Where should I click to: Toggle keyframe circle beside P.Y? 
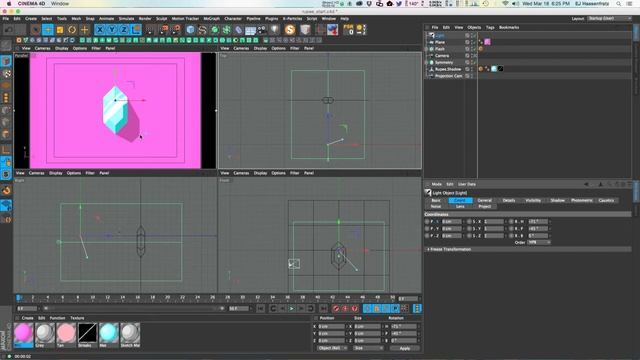pyautogui.click(x=427, y=229)
